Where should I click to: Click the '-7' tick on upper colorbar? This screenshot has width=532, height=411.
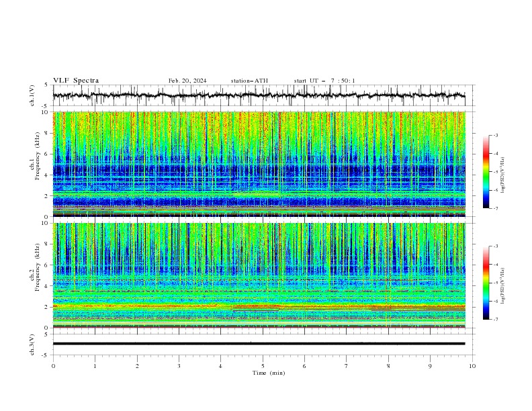pos(495,208)
